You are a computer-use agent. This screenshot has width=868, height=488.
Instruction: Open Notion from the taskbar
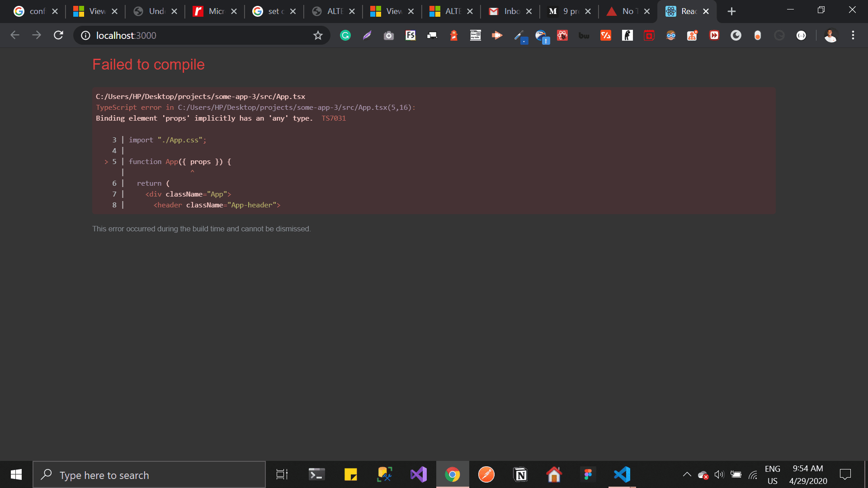coord(520,474)
